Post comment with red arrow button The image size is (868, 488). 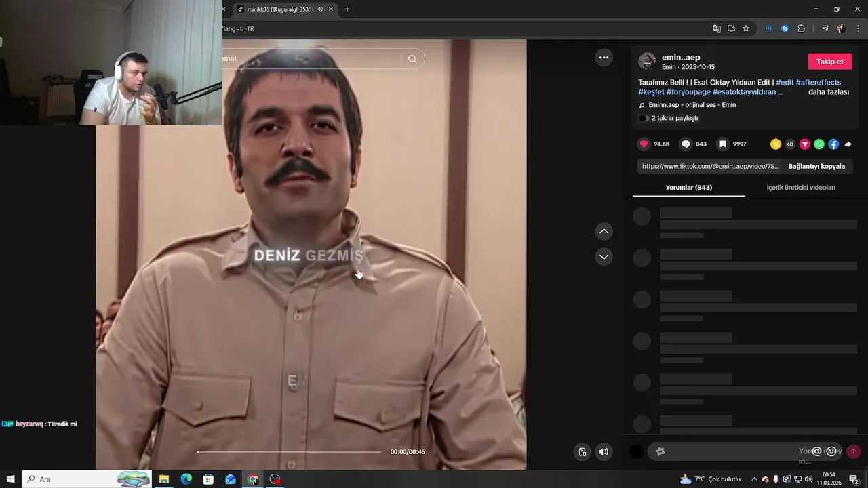tap(853, 451)
